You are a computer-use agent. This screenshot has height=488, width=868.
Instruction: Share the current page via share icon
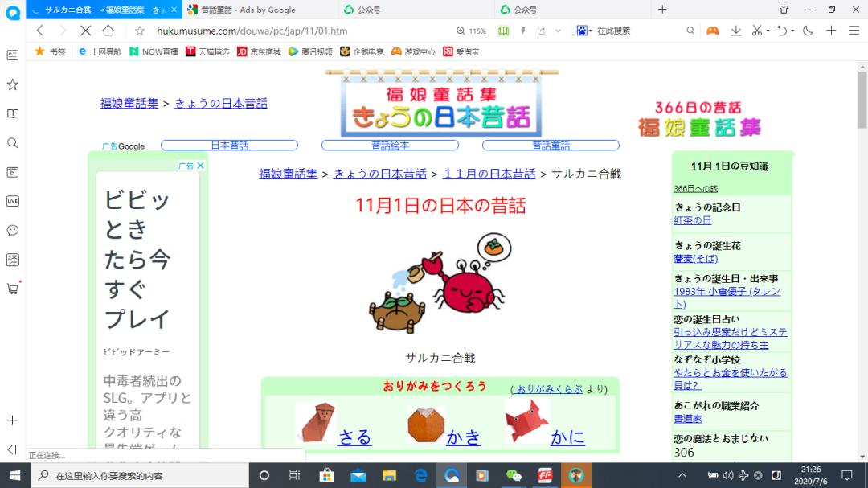click(x=541, y=31)
